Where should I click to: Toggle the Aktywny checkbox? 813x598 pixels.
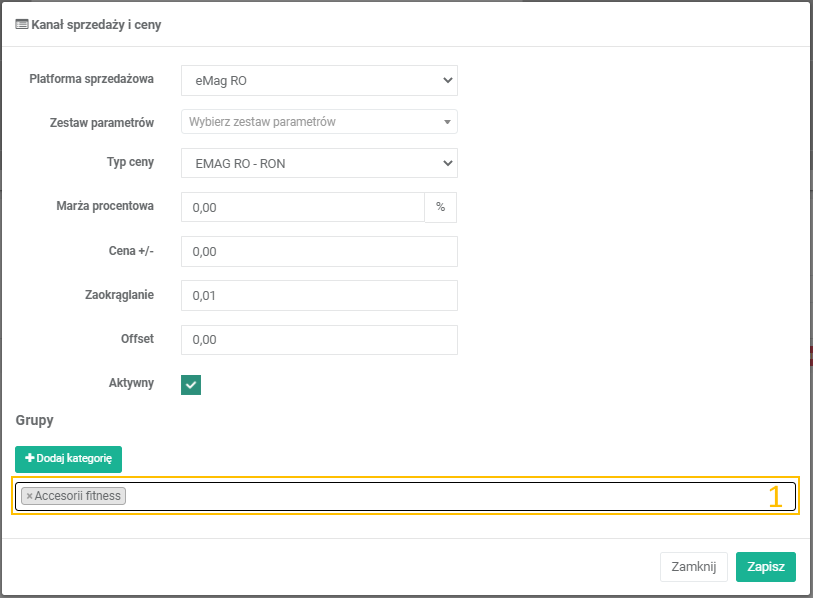[x=191, y=384]
